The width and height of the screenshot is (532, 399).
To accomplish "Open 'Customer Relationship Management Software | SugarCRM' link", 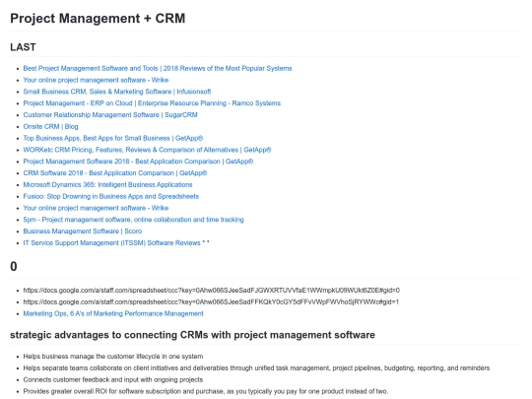I will [110, 114].
